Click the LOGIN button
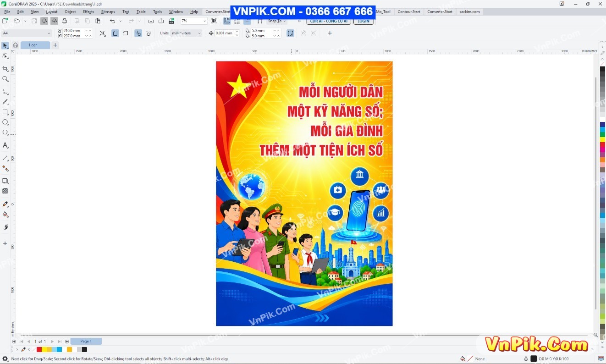 [x=364, y=21]
